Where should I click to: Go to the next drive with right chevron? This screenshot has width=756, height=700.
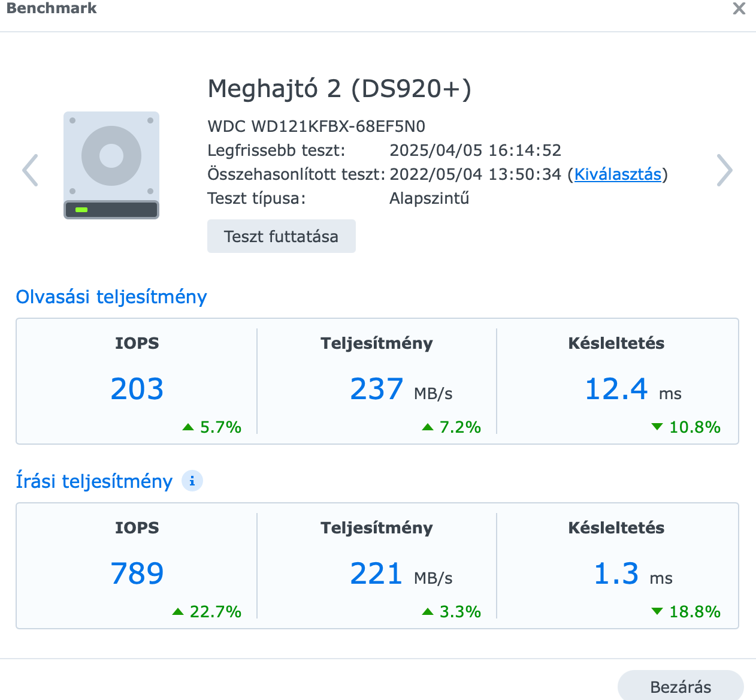[725, 171]
